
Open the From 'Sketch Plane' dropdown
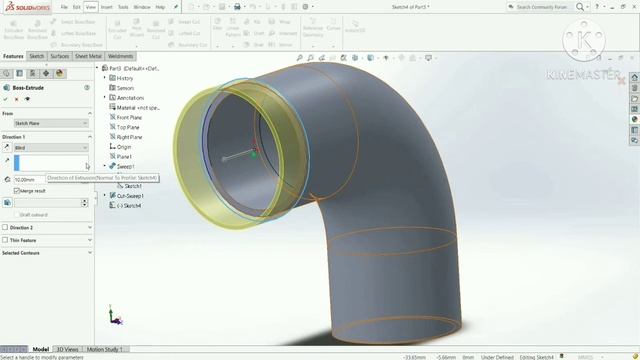point(51,123)
